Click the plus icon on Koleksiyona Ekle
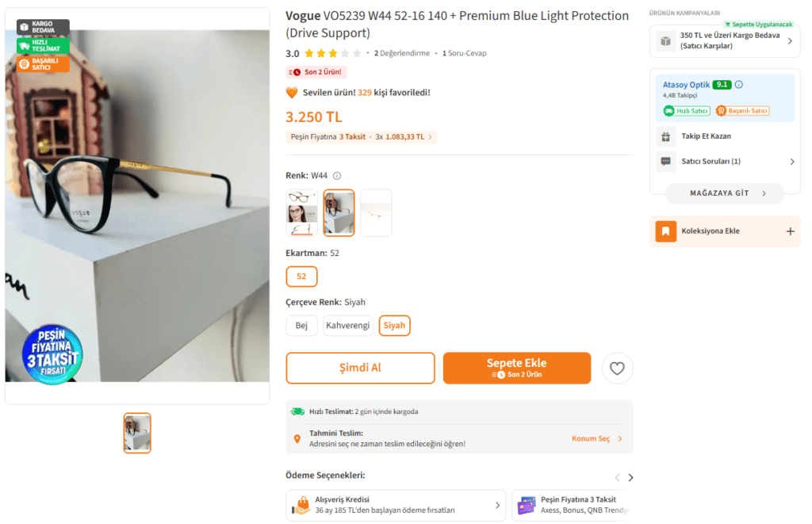The height and width of the screenshot is (524, 812). tap(790, 231)
